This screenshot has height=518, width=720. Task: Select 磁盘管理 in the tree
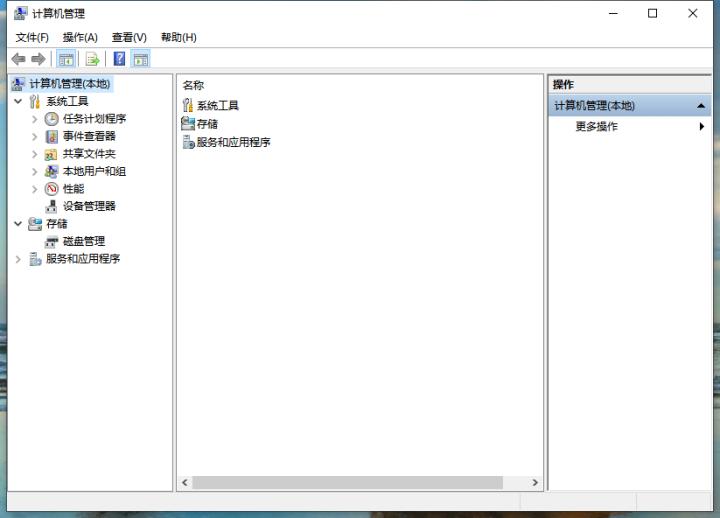click(84, 242)
